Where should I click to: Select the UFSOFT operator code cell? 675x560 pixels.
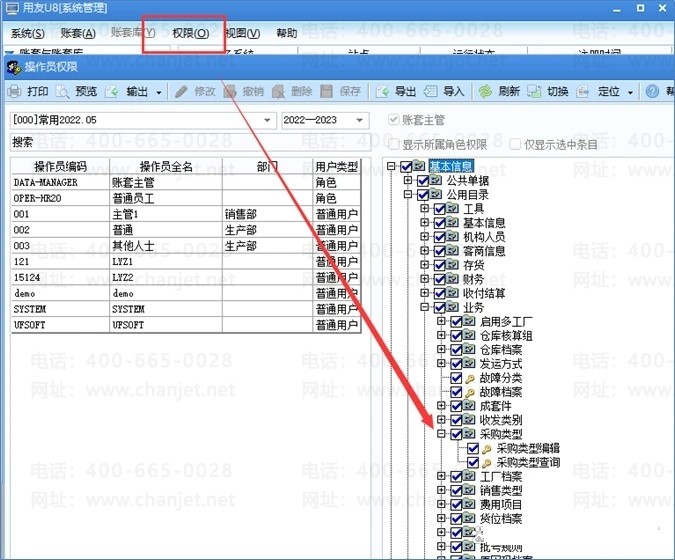tap(60, 325)
